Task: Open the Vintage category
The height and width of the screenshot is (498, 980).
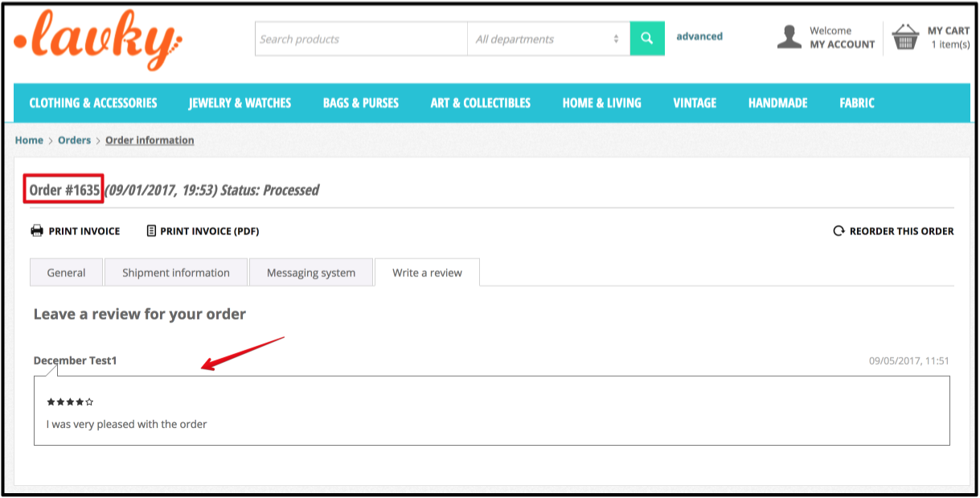Action: 695,103
